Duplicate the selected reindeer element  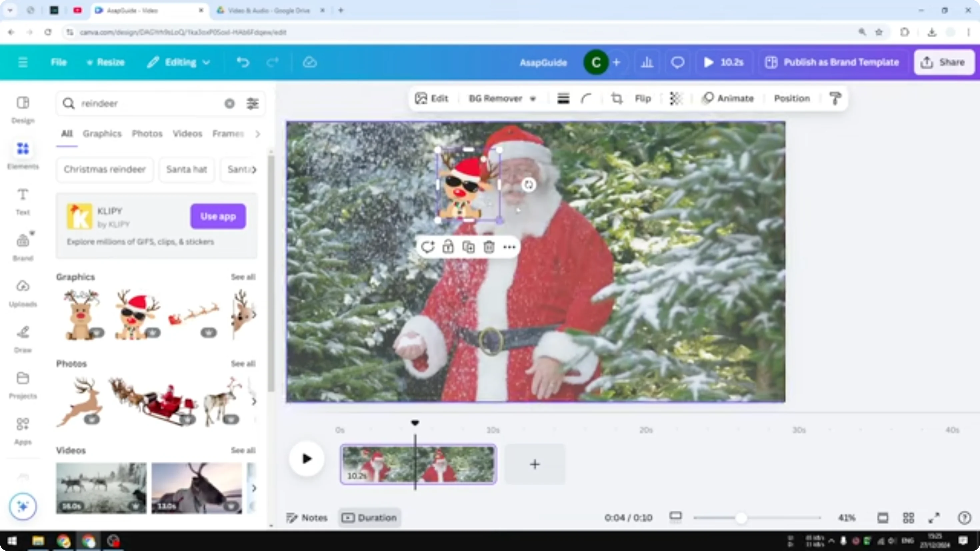point(468,247)
